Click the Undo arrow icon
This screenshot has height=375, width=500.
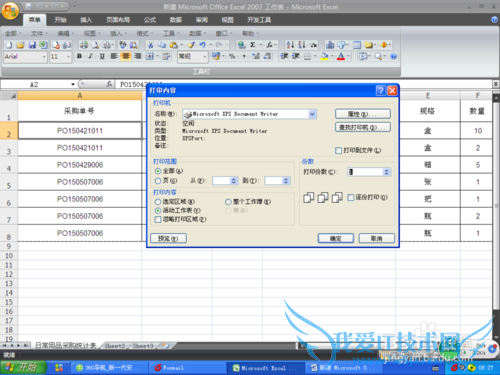[x=203, y=45]
